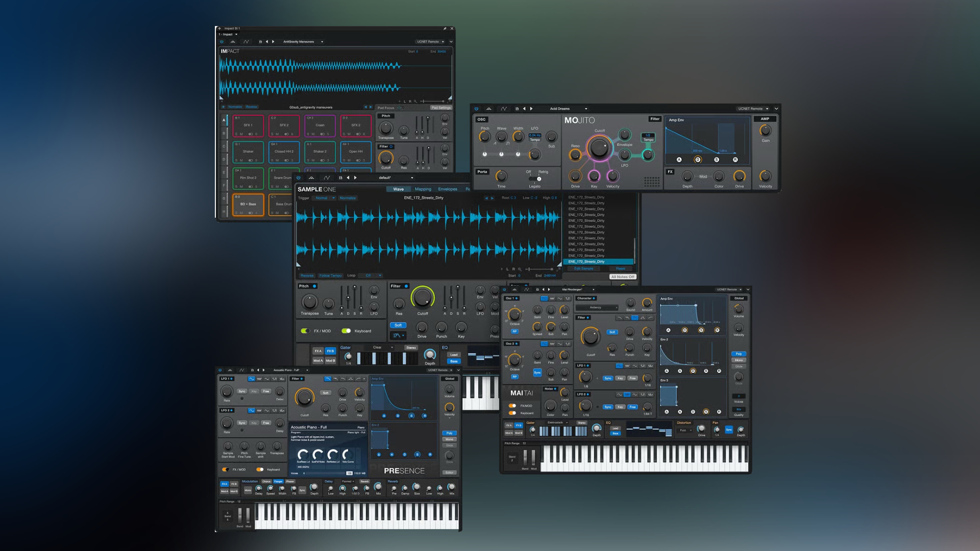Click SFX 1 pad in Impact

248,126
